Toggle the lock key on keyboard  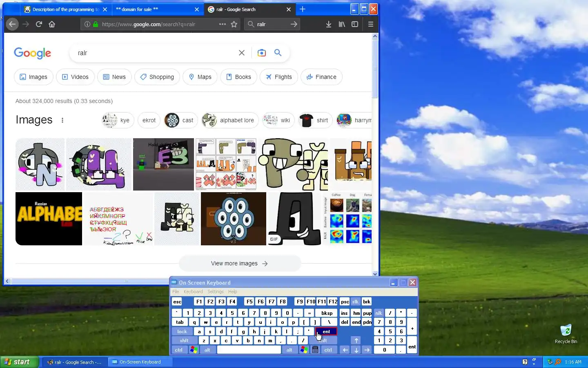(x=182, y=332)
